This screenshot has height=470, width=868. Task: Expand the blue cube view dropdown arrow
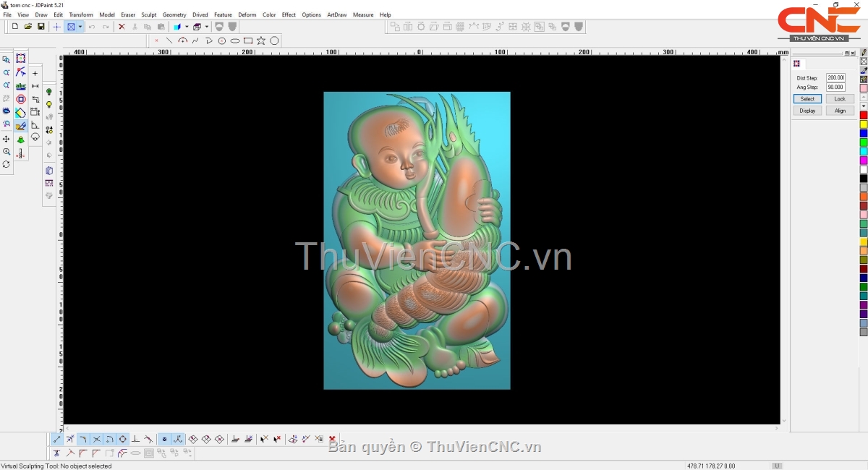pyautogui.click(x=187, y=27)
